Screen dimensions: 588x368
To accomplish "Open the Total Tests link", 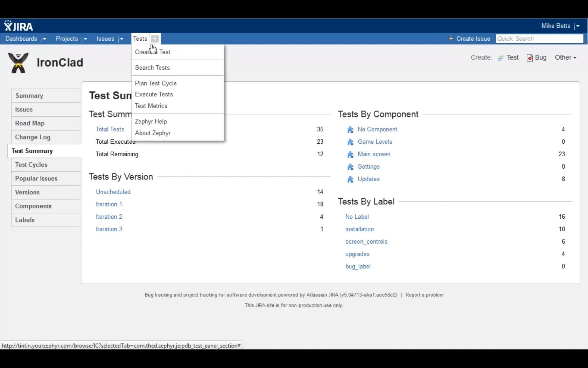I will pos(110,129).
